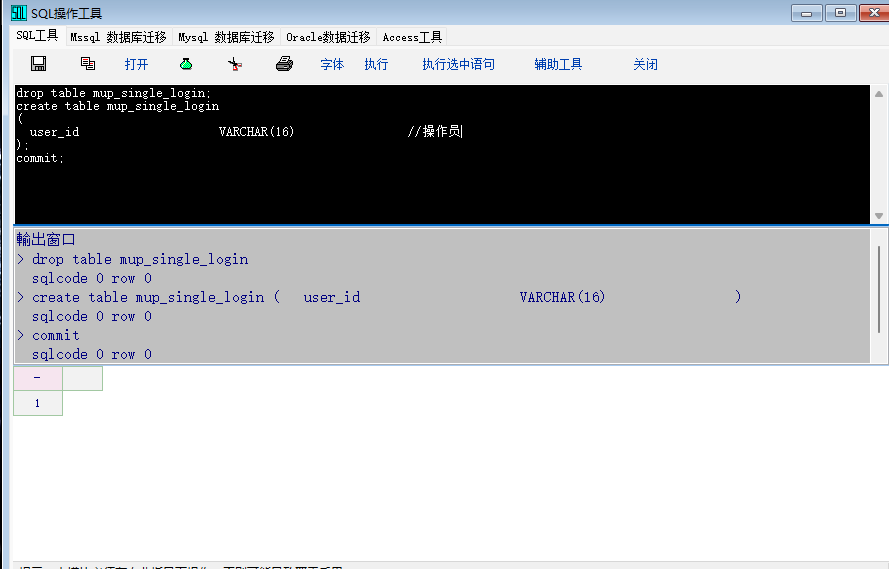
Task: Click the copy icon in toolbar
Action: [88, 64]
